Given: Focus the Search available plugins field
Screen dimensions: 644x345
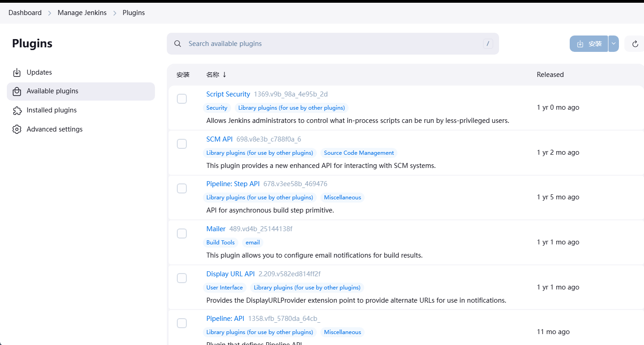Looking at the screenshot, I should [x=333, y=44].
